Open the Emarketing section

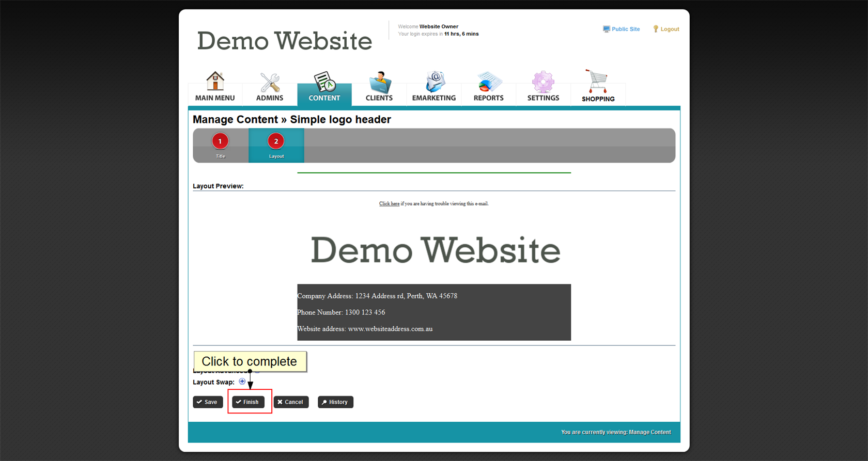pyautogui.click(x=434, y=87)
